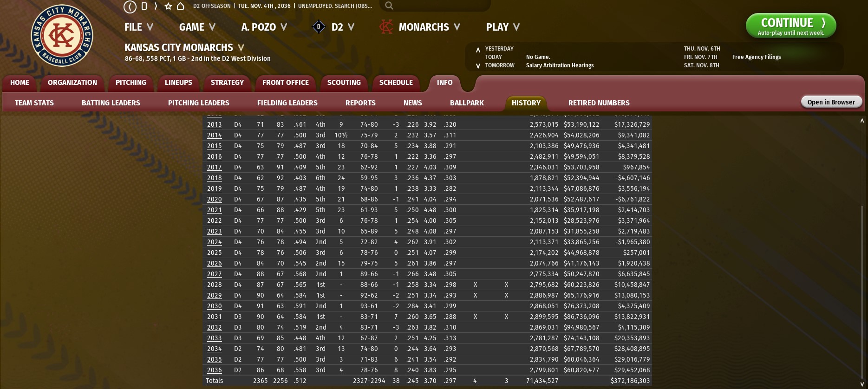Switch to the FRONT OFFICE tab
The image size is (868, 389).
(x=285, y=83)
